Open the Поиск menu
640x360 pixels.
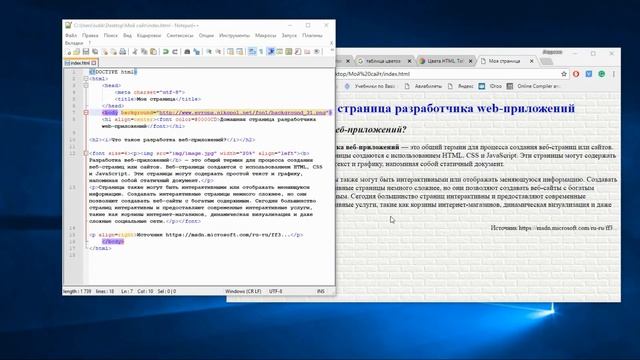pos(111,36)
